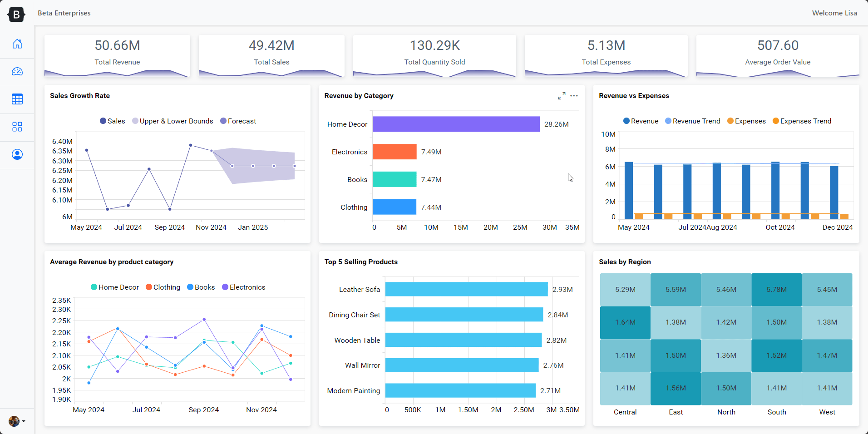This screenshot has height=434, width=868.
Task: Click the Electronics orange bar
Action: 395,152
